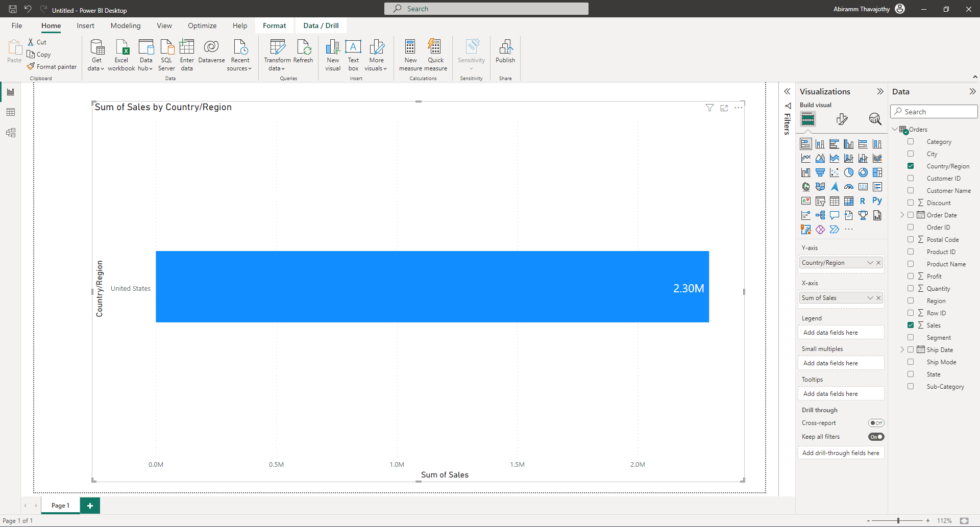Open the Country/Region Y-axis field dropdown arrow

click(x=870, y=263)
